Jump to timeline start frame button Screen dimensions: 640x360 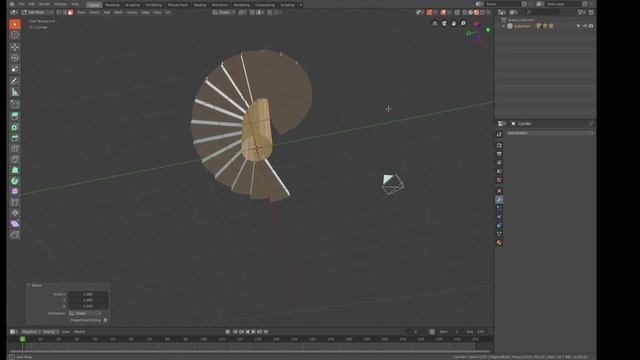[x=235, y=332]
